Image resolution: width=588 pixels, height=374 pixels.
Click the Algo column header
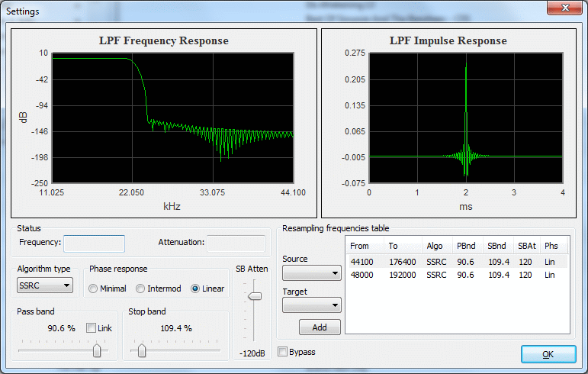click(437, 246)
